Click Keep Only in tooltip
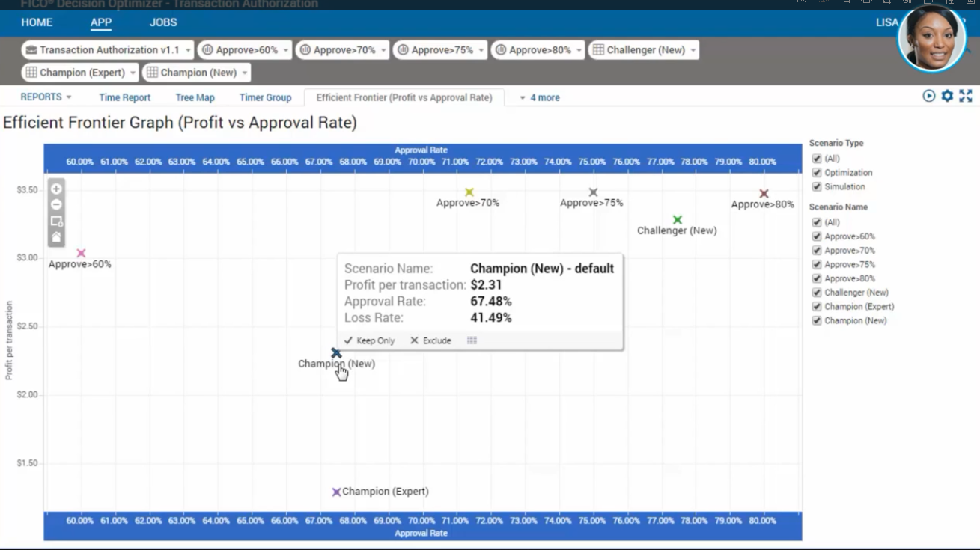 tap(369, 340)
